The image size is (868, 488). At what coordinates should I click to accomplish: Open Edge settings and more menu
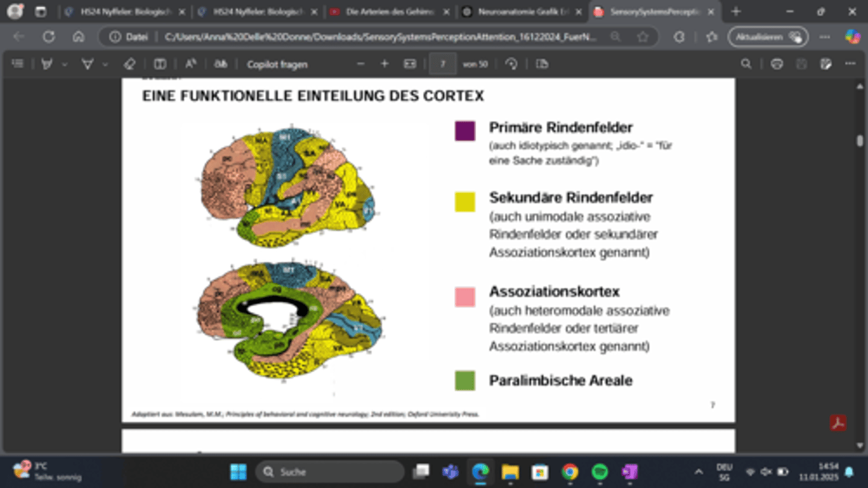[825, 37]
